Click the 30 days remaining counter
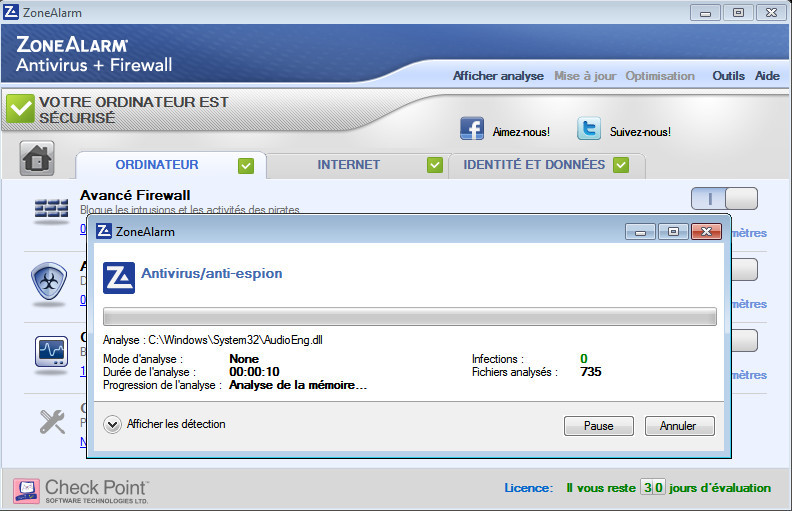 tap(652, 487)
